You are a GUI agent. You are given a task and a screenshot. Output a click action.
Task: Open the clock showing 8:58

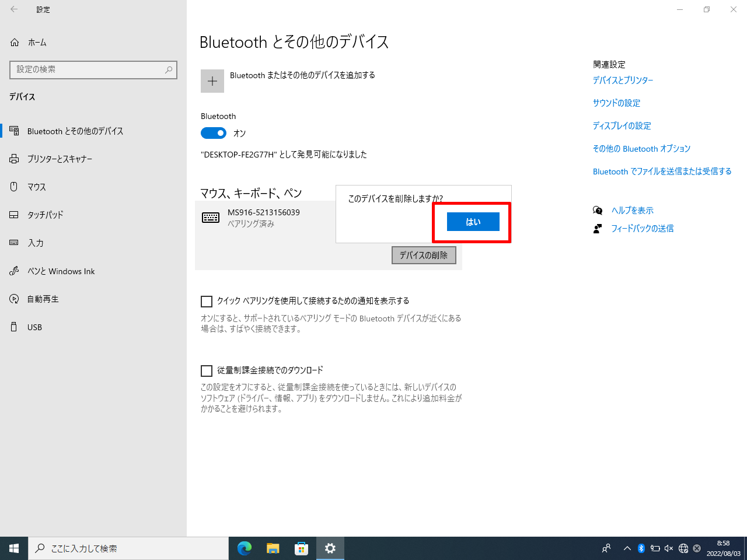pyautogui.click(x=724, y=548)
